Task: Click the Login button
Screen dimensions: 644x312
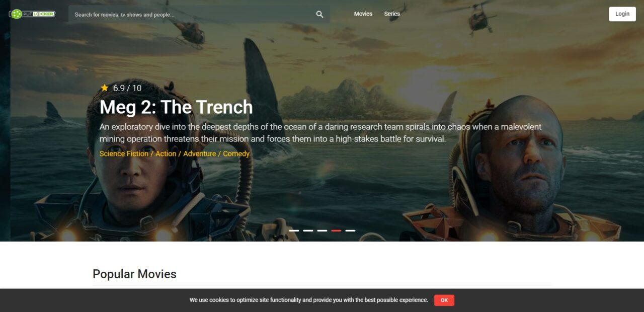Action: tap(622, 14)
